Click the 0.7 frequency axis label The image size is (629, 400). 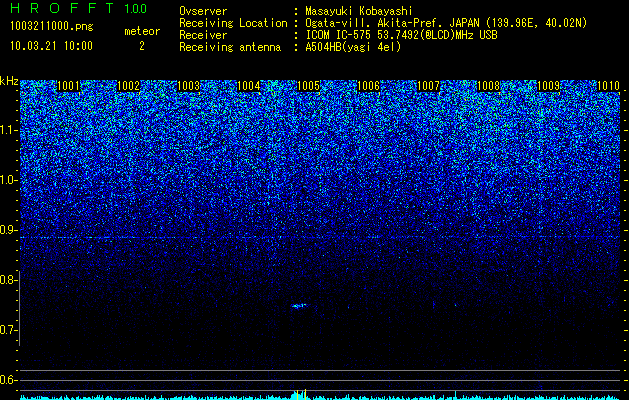tap(8, 330)
